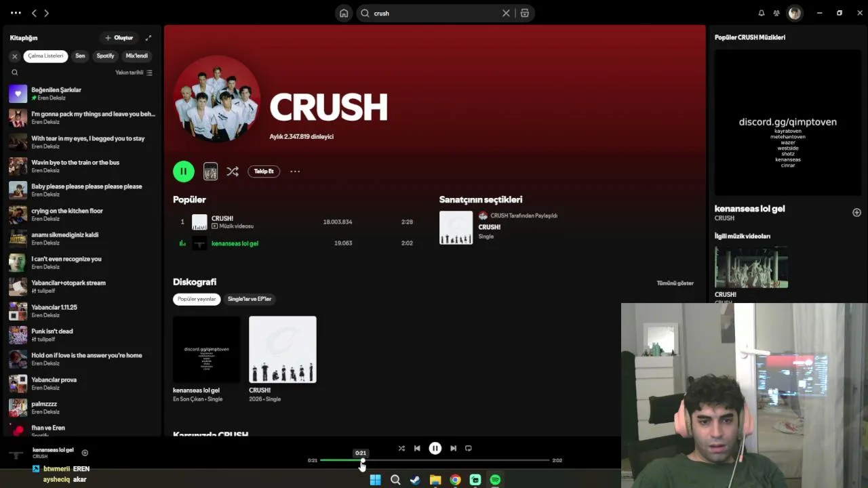
Task: Open the "kenanseas lol gel" title in right panel
Action: tap(749, 209)
